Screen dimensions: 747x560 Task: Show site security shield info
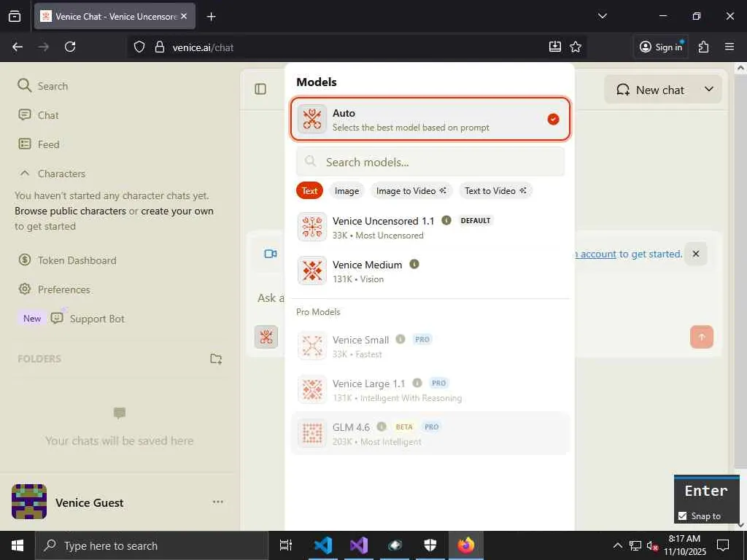pos(139,47)
